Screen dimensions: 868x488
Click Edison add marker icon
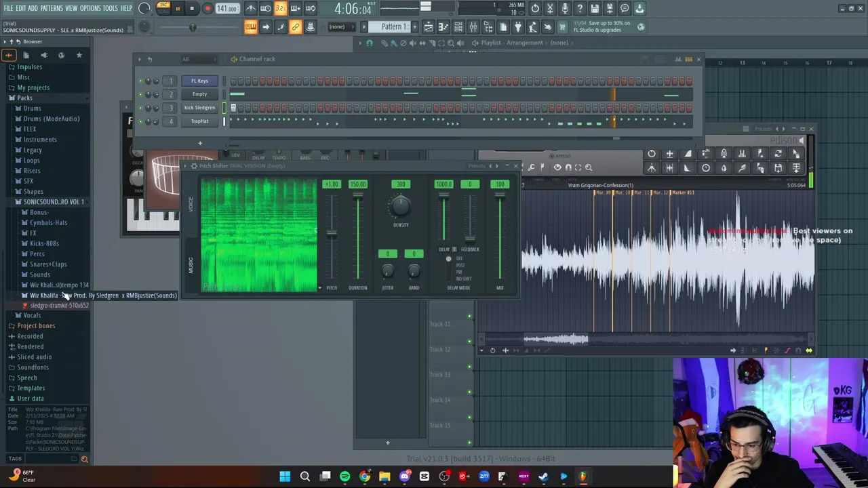point(760,155)
